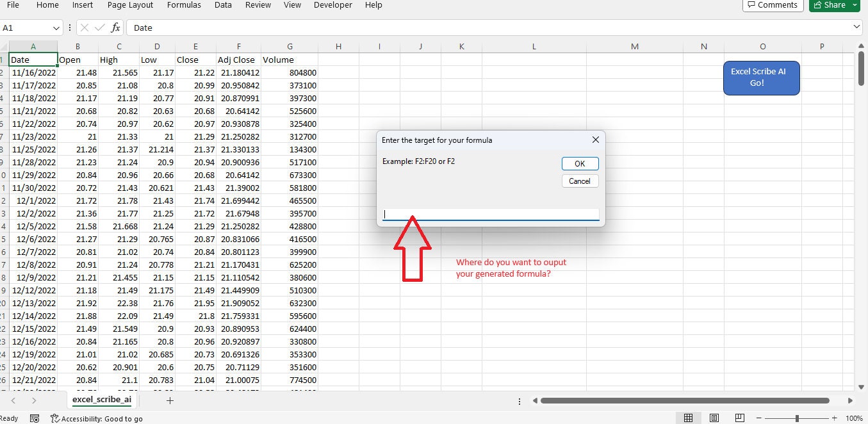Collapse the formula bar with its dropdown chevron
Viewport: 868px width, 424px height.
[856, 28]
